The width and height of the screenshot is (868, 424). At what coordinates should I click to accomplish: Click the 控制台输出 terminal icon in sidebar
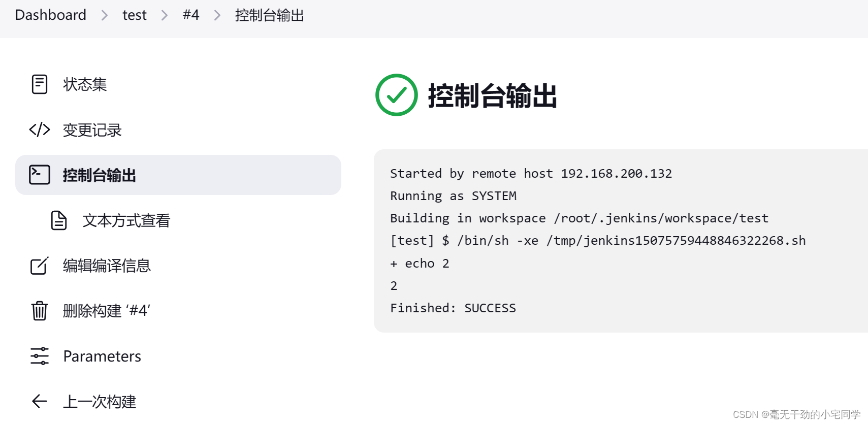pyautogui.click(x=38, y=175)
